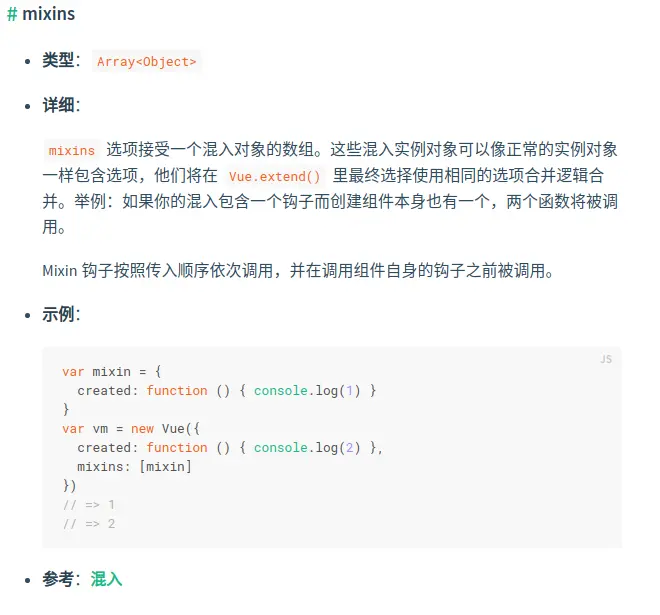660x615 pixels.
Task: Click the Array<Object> type code tag
Action: pos(146,62)
